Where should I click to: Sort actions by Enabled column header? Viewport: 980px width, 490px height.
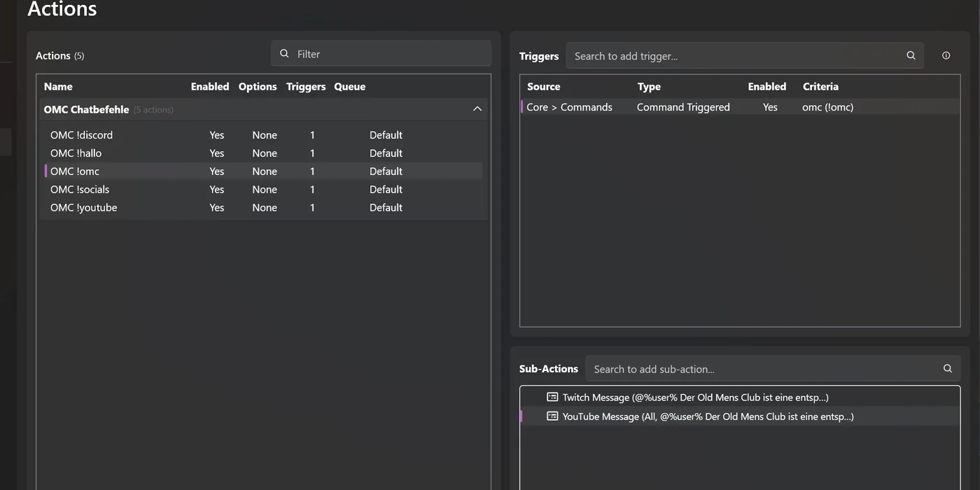(x=210, y=87)
